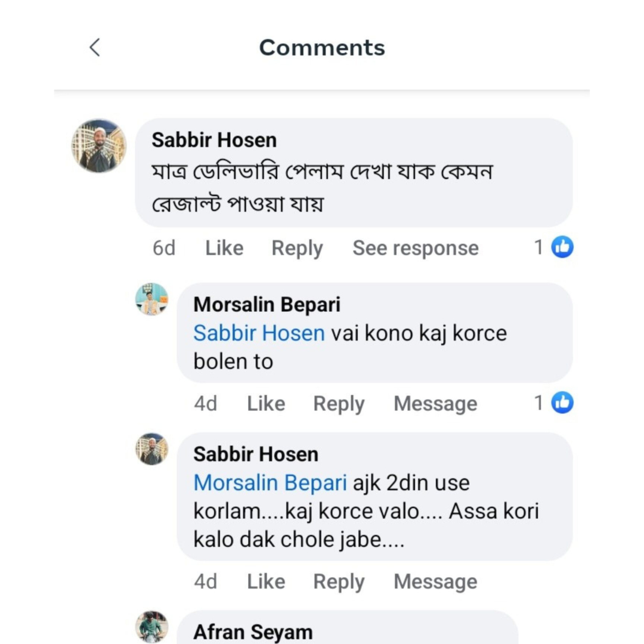Open Sabbir Hosen's profile picture on top comment

click(99, 146)
